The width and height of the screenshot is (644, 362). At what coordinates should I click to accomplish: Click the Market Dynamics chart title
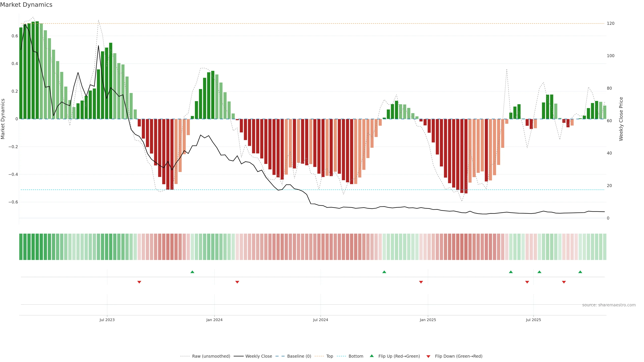click(26, 5)
